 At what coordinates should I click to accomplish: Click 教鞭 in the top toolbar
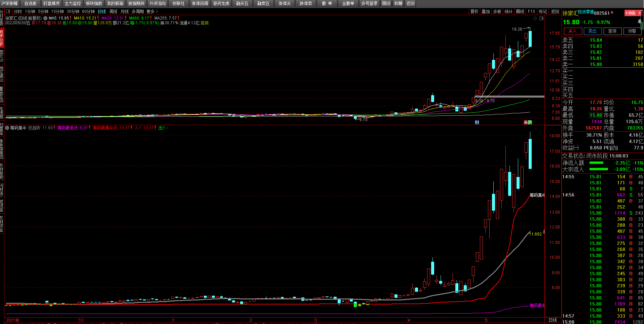[x=399, y=3]
